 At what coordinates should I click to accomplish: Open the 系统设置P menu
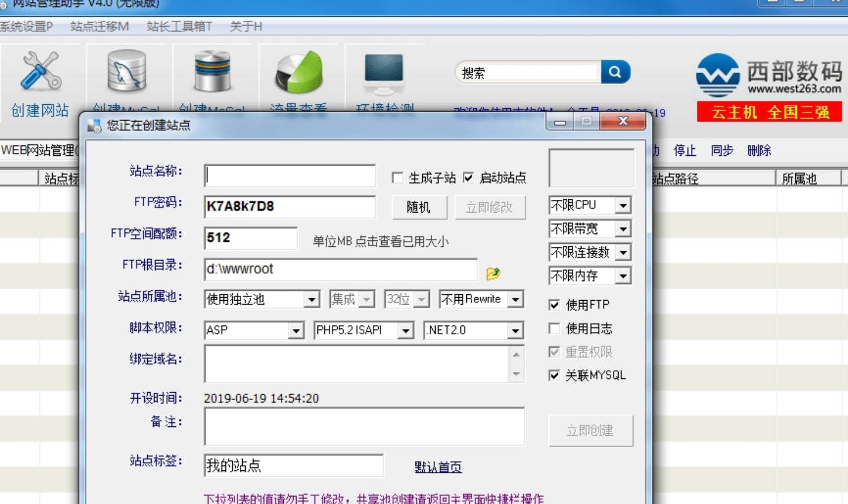pos(26,27)
